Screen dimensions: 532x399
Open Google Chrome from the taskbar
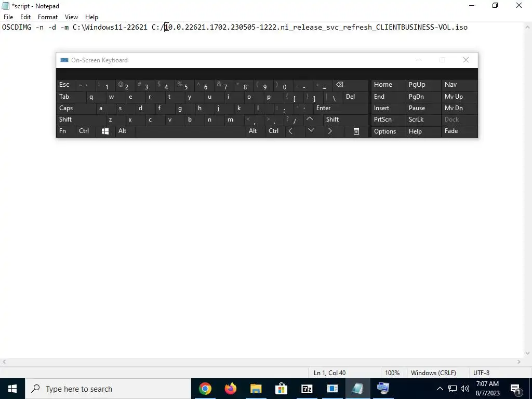(205, 389)
